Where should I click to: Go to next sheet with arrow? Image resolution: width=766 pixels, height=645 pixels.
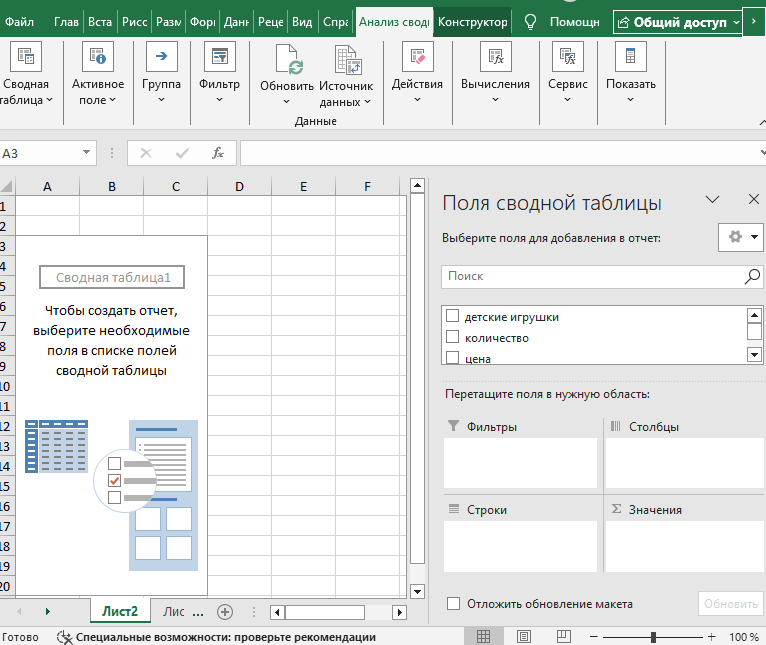click(47, 611)
